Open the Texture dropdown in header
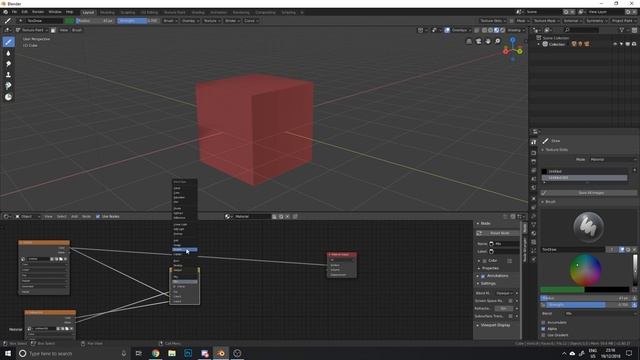The height and width of the screenshot is (360, 640). [x=211, y=20]
